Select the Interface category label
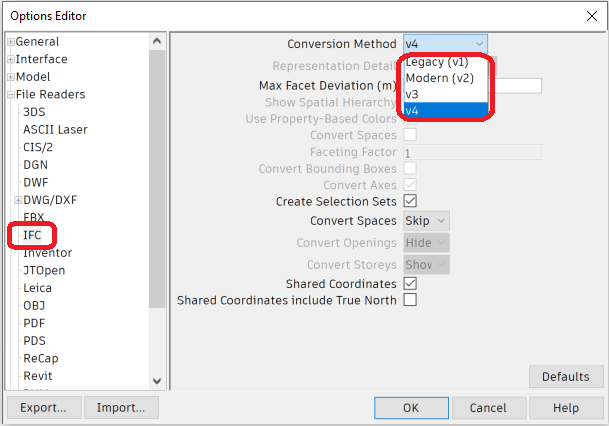 click(42, 59)
